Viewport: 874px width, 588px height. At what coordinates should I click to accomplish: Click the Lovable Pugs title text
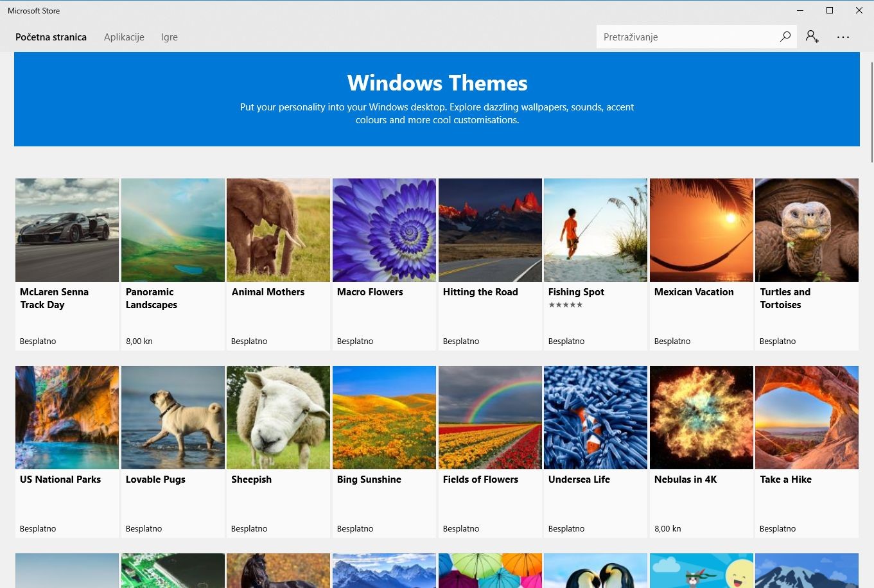tap(155, 479)
